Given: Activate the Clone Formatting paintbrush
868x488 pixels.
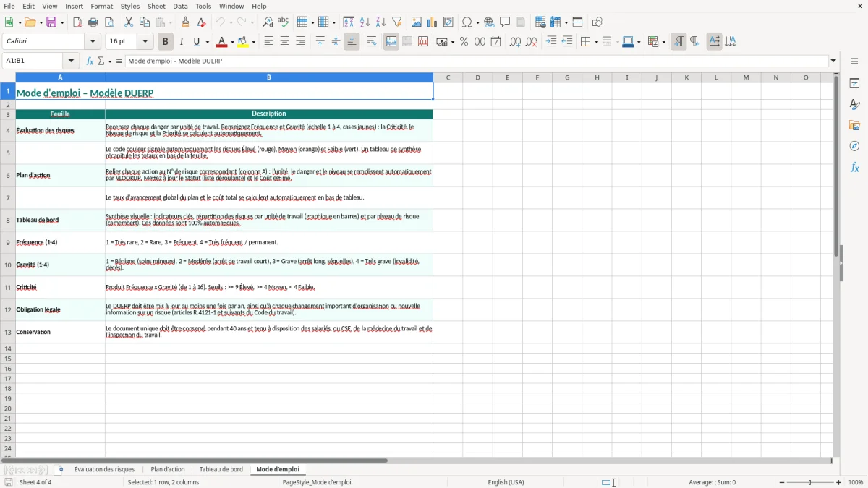Looking at the screenshot, I should tap(185, 22).
